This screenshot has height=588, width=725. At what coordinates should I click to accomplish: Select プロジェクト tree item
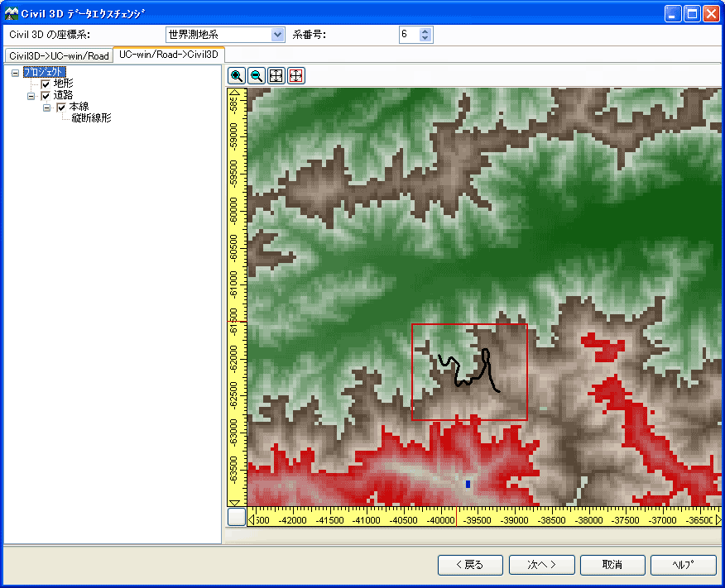pos(45,72)
